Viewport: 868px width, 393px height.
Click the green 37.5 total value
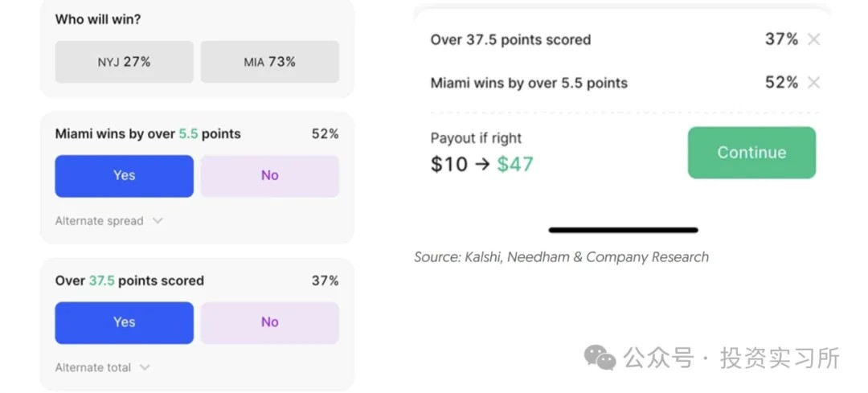click(101, 280)
